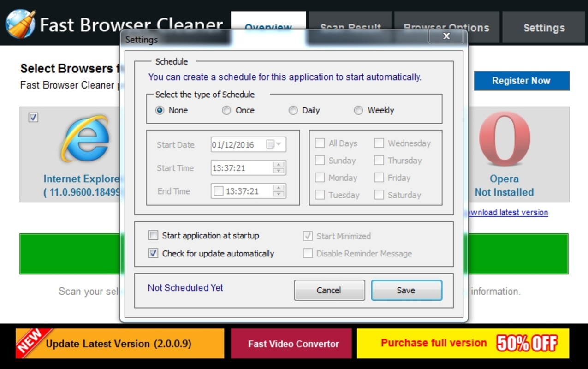Decrease the Start Time spinner value
588x369 pixels.
click(279, 171)
